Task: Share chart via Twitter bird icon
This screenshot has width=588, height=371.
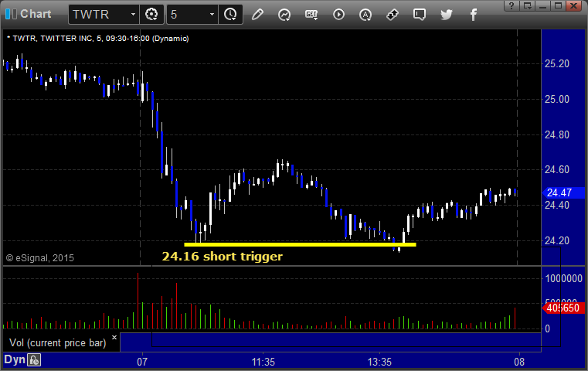Action: [x=447, y=15]
